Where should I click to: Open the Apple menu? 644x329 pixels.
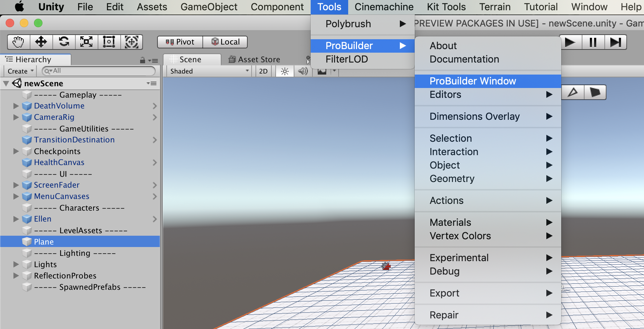coord(19,7)
